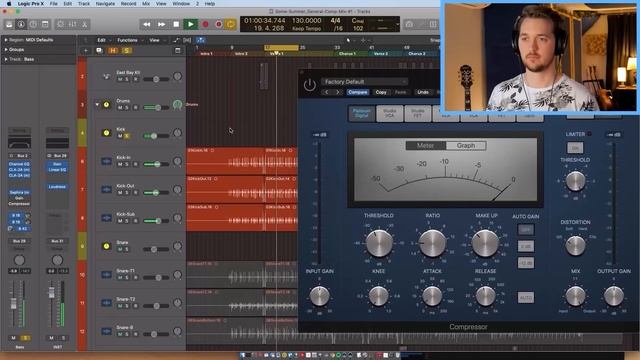Open Quick Help icon in control bar
The image size is (640, 360).
pos(33,24)
